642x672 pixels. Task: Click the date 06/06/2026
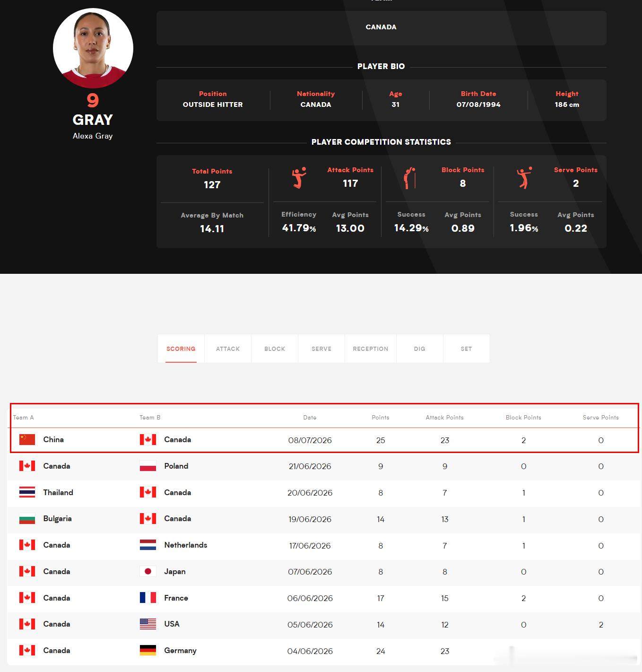coord(310,598)
